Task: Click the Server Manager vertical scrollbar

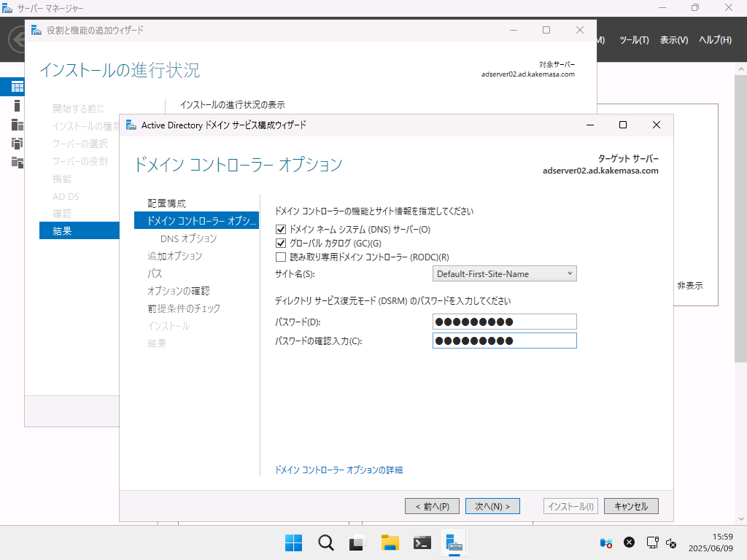Action: tap(741, 219)
